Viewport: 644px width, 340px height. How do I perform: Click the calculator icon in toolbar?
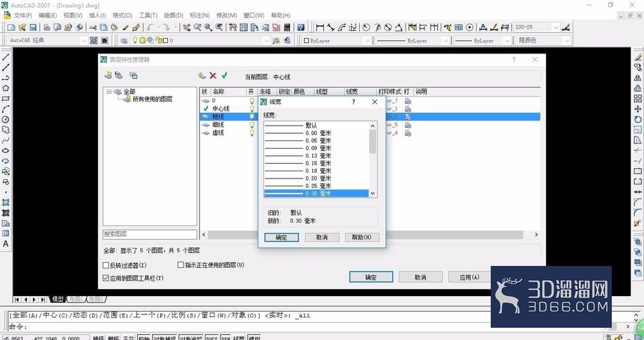pos(287,28)
